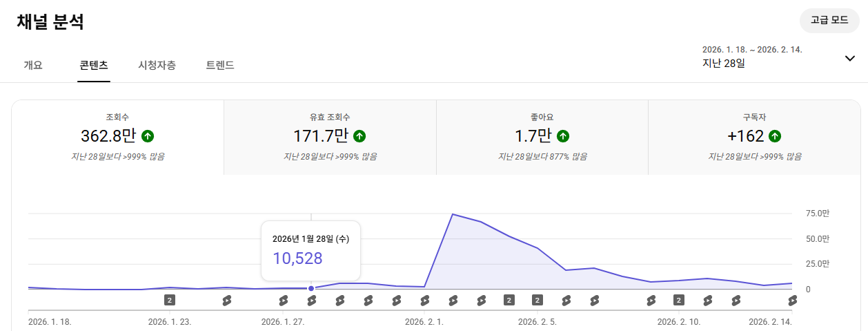The image size is (868, 331).
Task: Click the 고급 모드 button
Action: click(829, 20)
